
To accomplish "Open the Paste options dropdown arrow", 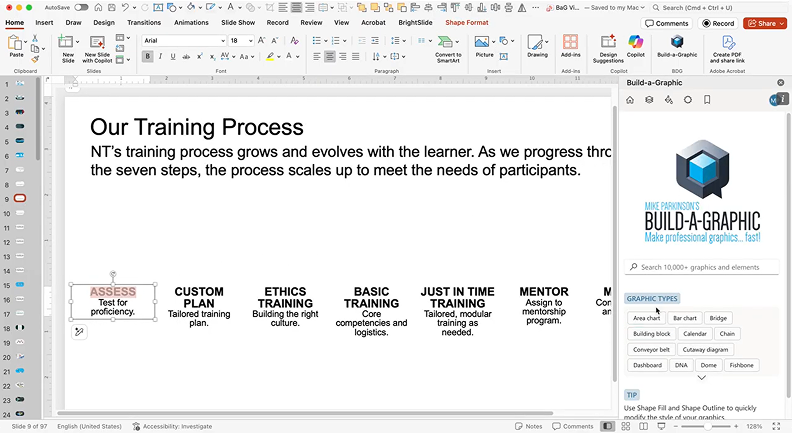I will coord(25,42).
